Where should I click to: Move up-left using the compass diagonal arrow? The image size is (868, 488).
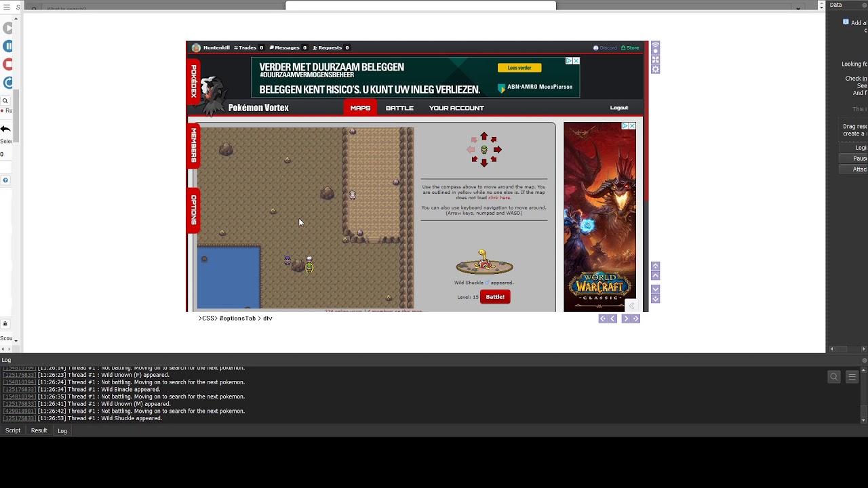474,140
